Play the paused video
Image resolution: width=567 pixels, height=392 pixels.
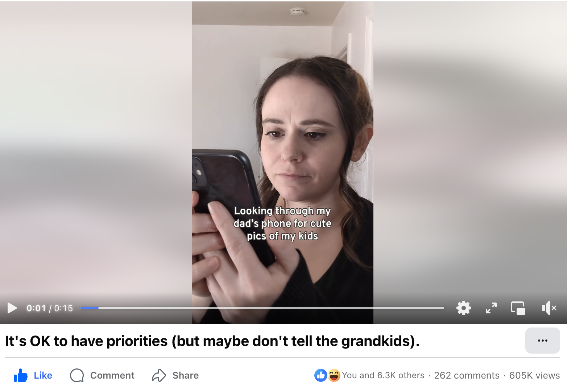(12, 308)
